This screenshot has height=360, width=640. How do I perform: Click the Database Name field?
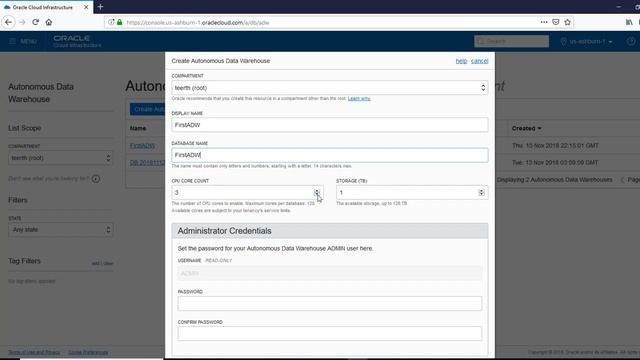330,155
